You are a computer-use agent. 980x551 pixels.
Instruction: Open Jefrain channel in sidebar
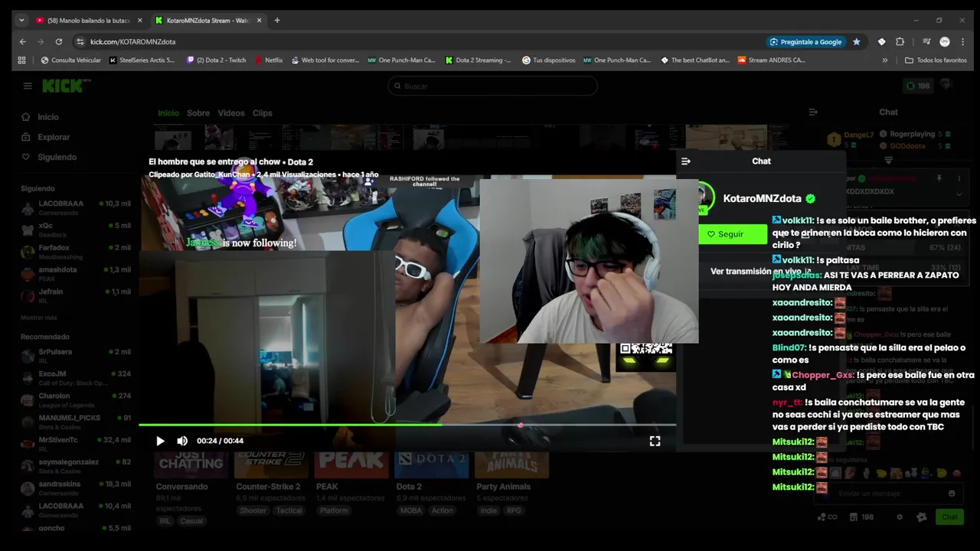(x=76, y=296)
